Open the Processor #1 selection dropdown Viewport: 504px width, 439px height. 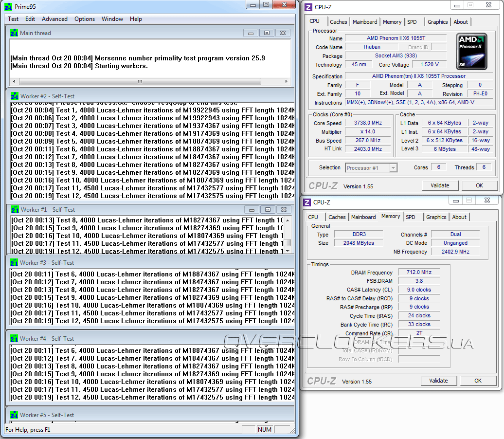point(371,168)
